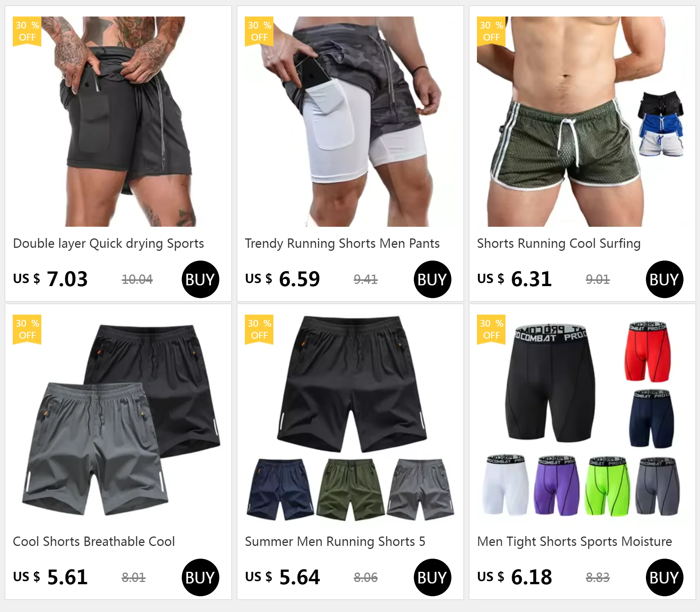The height and width of the screenshot is (612, 700).
Task: Open the green mesh shorts product photo
Action: (x=582, y=121)
